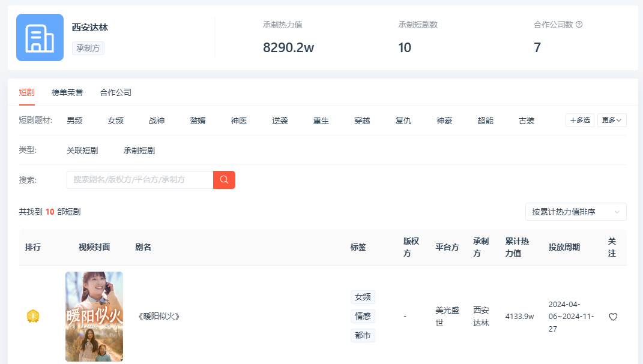Click the 美光盛世 platform link
Viewport: 643px width, 364px height.
[447, 316]
